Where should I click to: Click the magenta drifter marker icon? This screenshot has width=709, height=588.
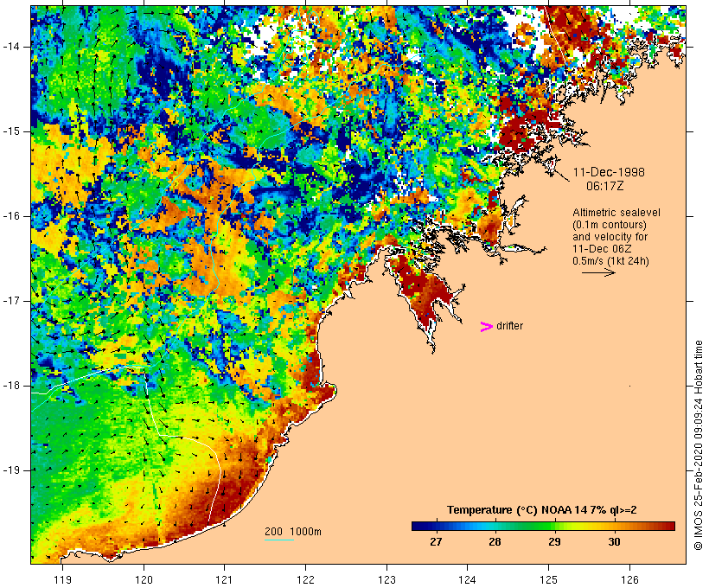[486, 327]
